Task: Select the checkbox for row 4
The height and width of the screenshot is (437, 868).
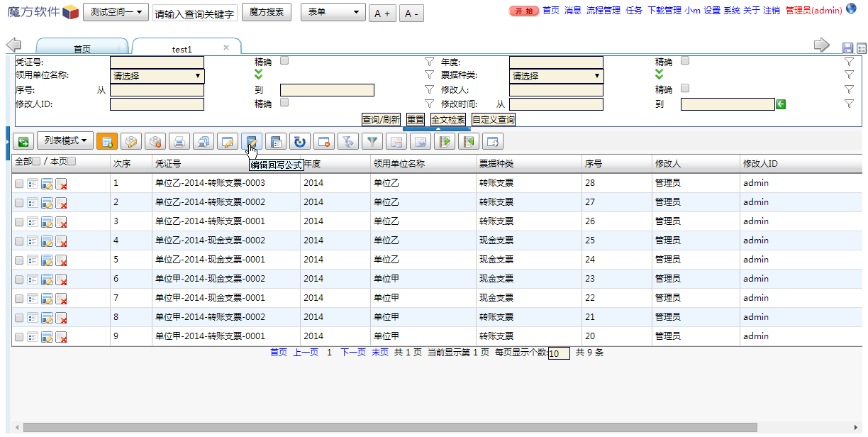Action: coord(19,241)
